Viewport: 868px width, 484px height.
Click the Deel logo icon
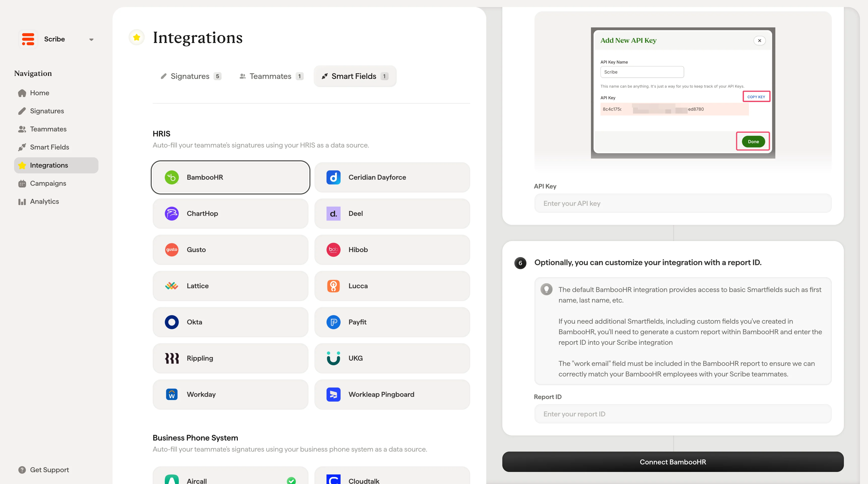(x=333, y=214)
